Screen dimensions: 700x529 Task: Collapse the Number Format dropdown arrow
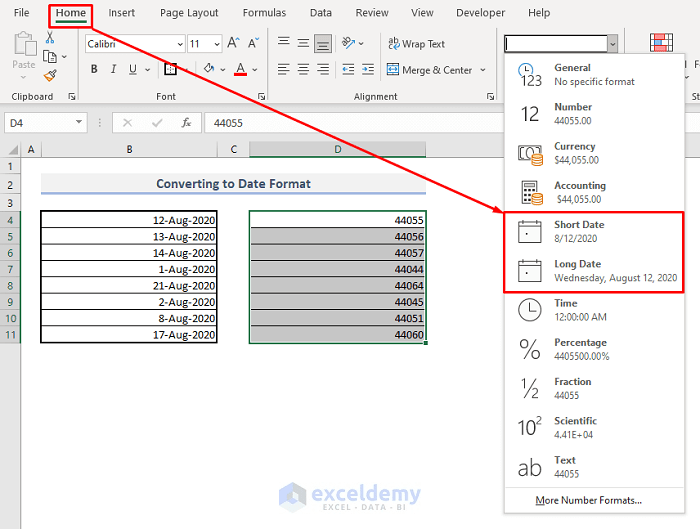pyautogui.click(x=612, y=44)
